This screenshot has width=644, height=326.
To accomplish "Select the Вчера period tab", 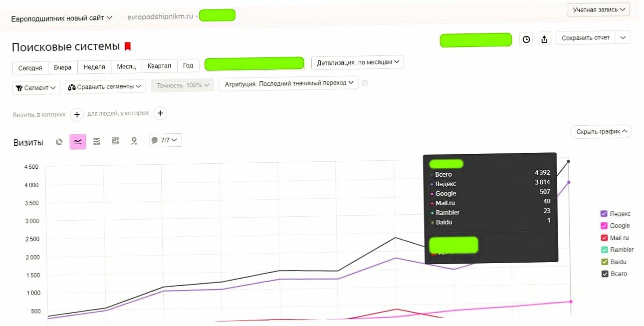I will [x=63, y=67].
